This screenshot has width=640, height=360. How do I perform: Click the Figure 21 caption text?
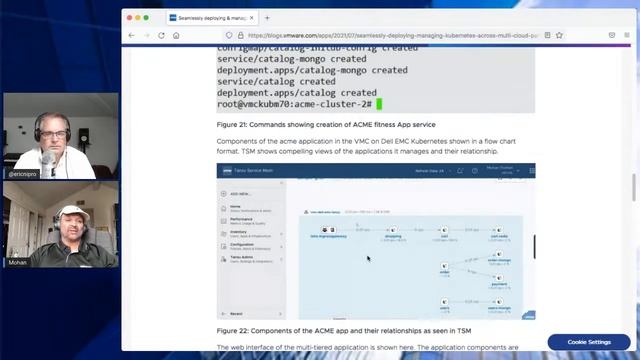tap(326, 124)
